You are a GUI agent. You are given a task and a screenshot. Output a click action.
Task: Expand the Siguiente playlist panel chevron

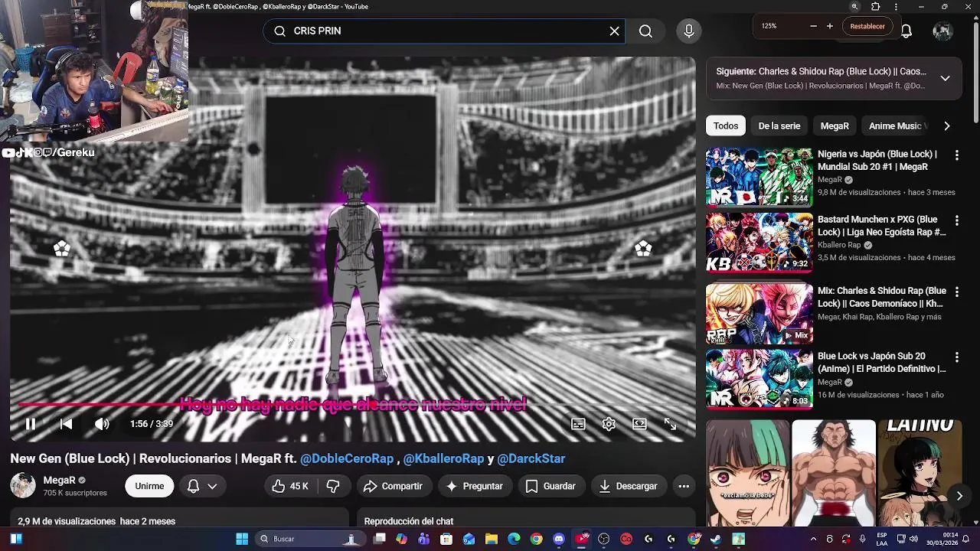[x=946, y=78]
